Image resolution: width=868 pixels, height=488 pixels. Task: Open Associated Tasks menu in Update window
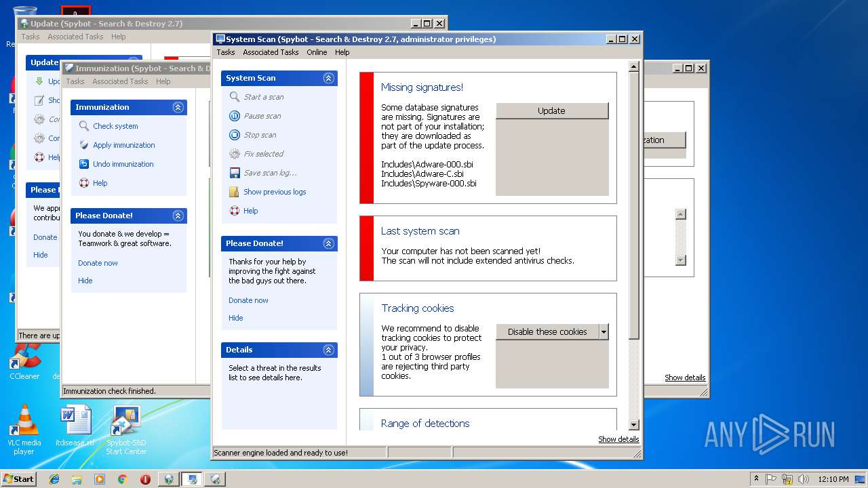(75, 37)
